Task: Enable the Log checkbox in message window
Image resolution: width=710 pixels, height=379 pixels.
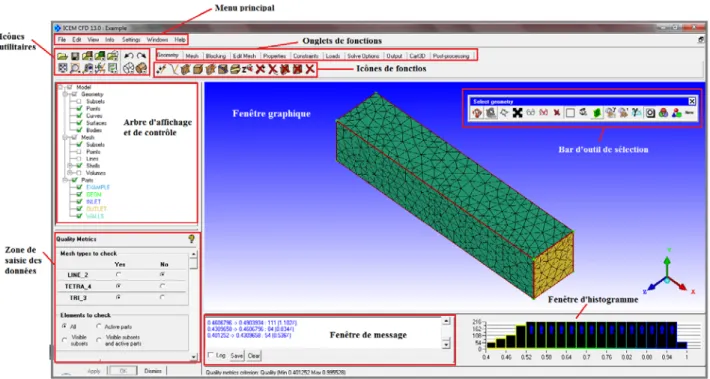Action: point(210,355)
